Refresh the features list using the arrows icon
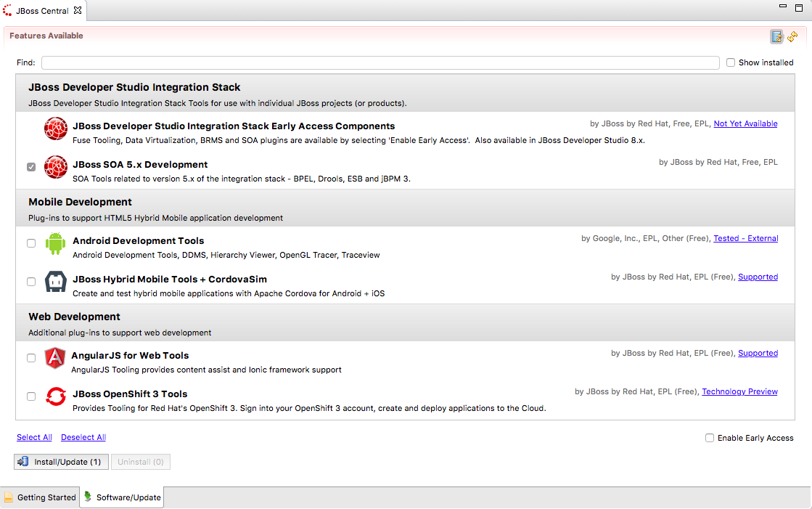Screen dimensions: 812x509 (793, 36)
